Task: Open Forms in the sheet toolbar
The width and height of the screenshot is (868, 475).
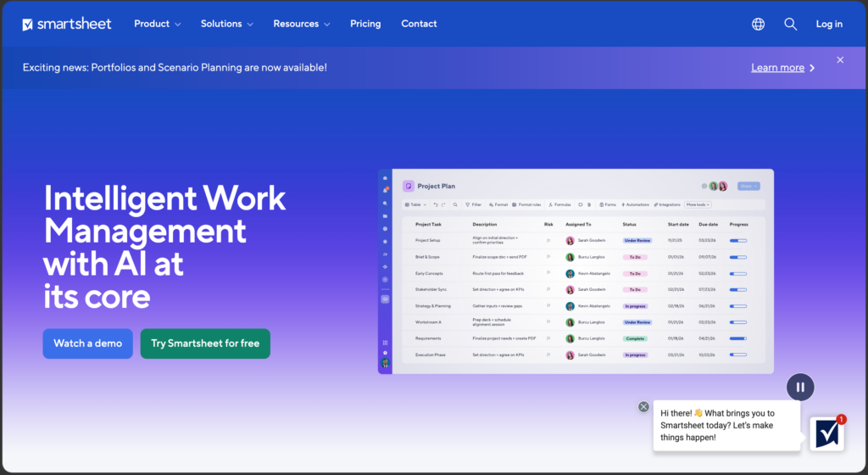Action: (608, 204)
